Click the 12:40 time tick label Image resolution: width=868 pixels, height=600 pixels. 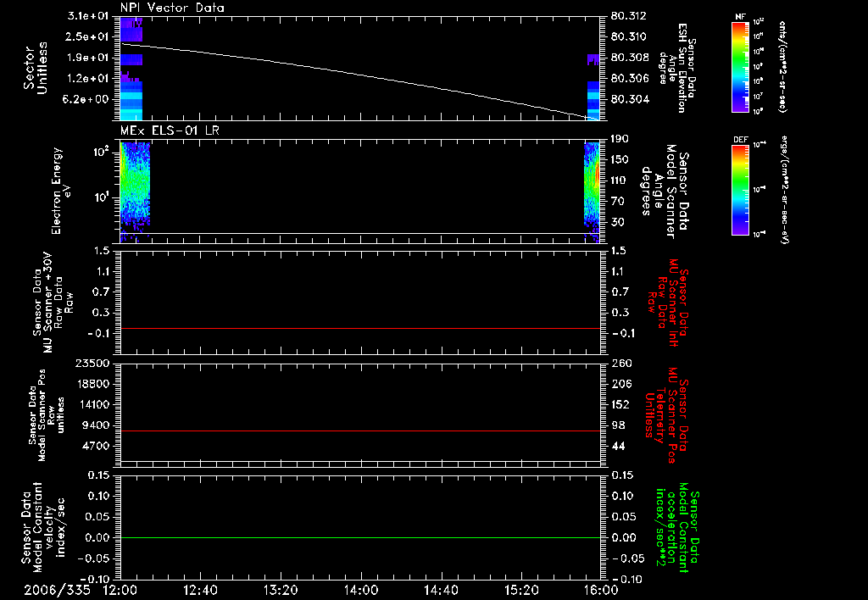(x=200, y=590)
